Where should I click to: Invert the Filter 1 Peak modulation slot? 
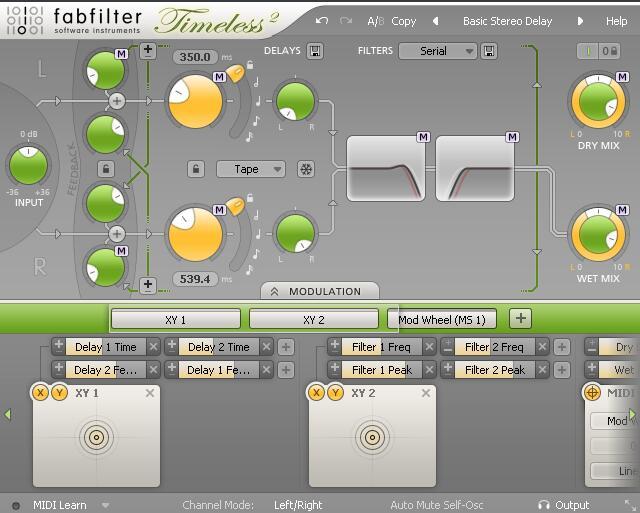(x=335, y=369)
